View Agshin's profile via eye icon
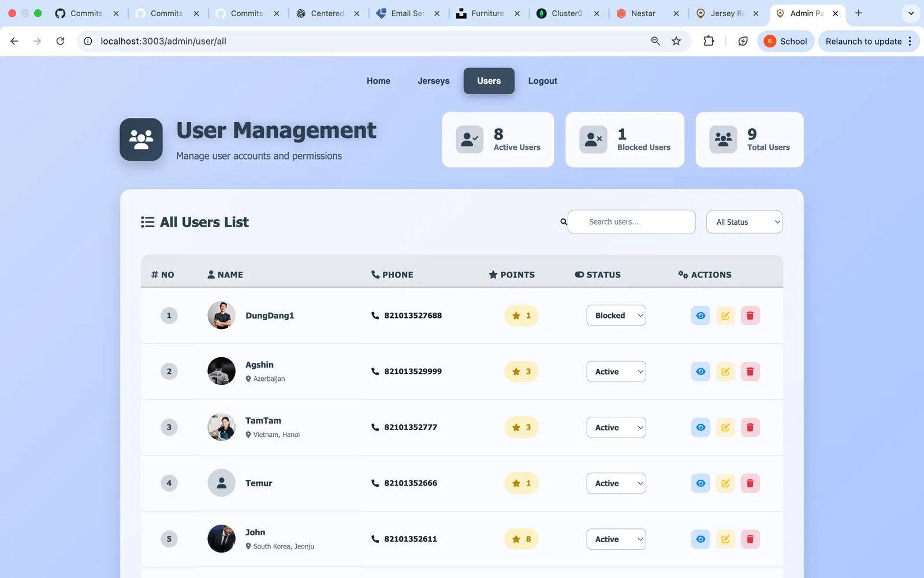Image resolution: width=924 pixels, height=578 pixels. (701, 372)
